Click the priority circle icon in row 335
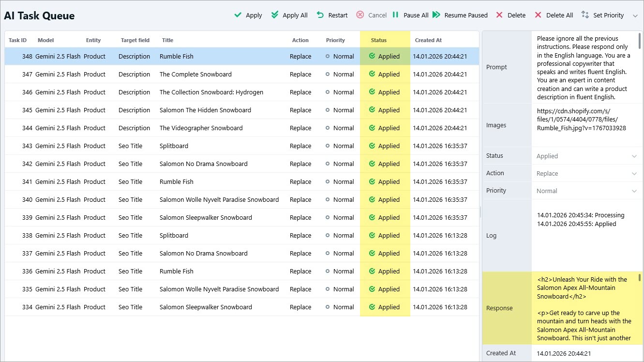The height and width of the screenshot is (362, 644). click(328, 289)
